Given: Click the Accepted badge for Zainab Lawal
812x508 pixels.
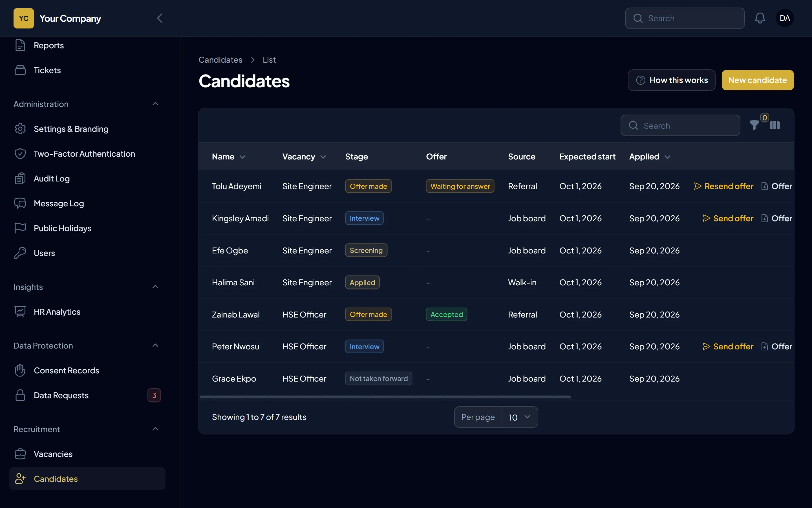Looking at the screenshot, I should (x=446, y=314).
